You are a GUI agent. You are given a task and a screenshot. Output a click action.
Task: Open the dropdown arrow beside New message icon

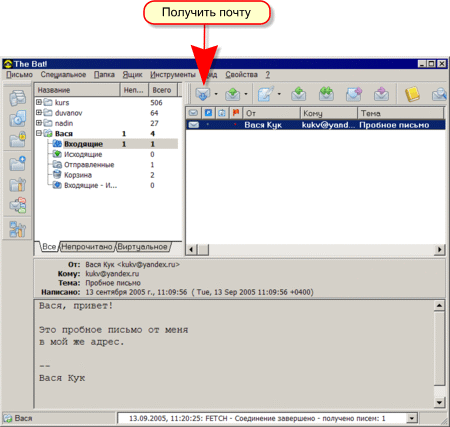point(279,94)
